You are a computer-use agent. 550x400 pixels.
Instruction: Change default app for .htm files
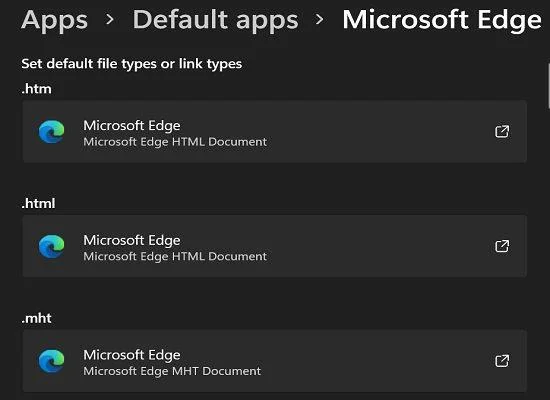[275, 132]
